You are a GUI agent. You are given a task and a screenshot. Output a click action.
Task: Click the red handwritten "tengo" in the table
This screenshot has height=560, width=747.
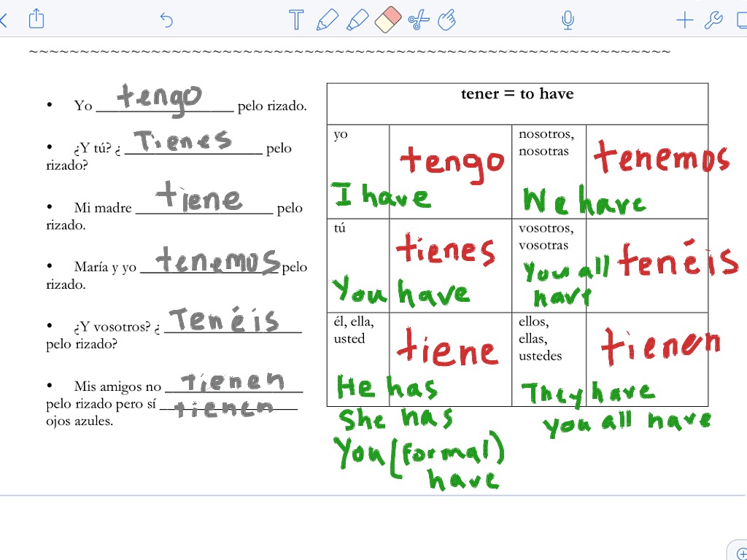pyautogui.click(x=451, y=161)
